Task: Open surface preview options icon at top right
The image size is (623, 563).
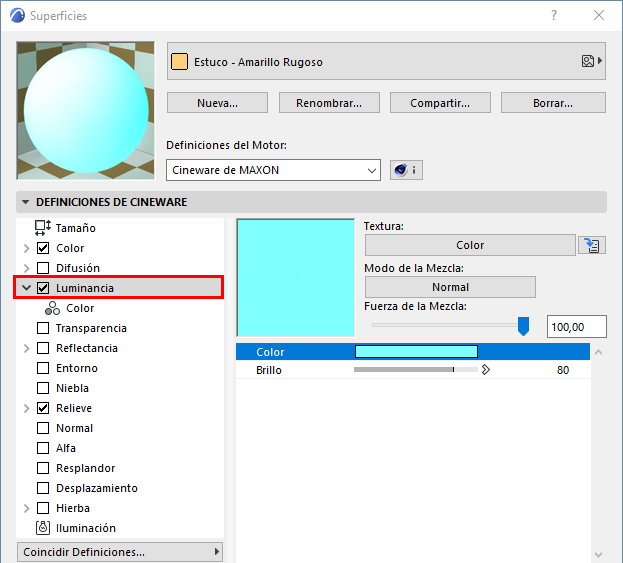Action: (x=592, y=61)
